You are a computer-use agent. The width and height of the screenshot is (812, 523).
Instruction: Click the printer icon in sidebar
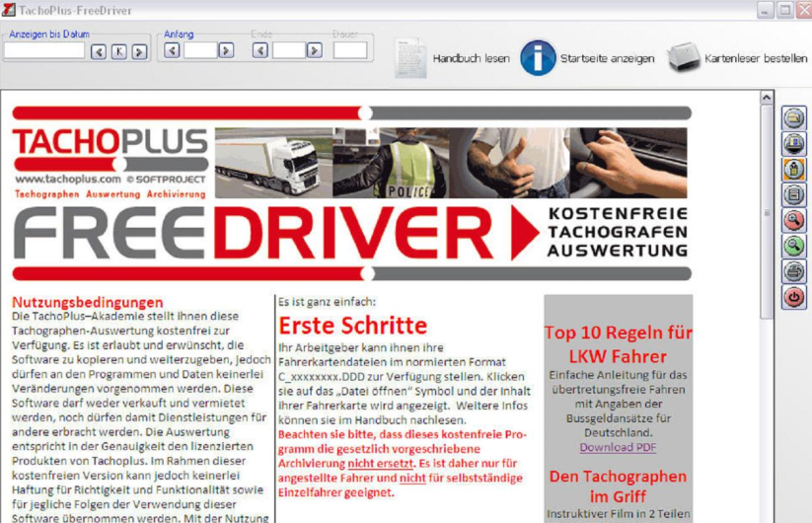793,271
